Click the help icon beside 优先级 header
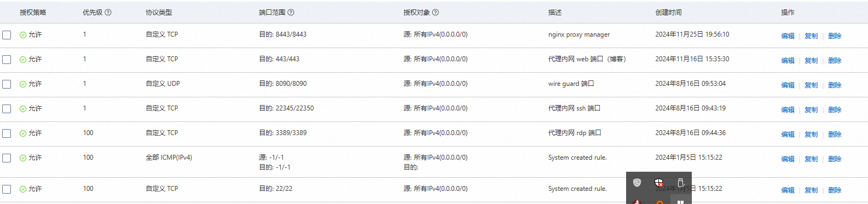This screenshot has height=204, width=868. tap(108, 13)
